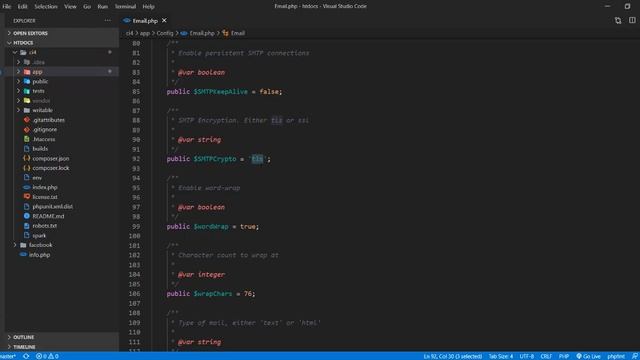The width and height of the screenshot is (640, 360).
Task: Click the tests folder icon
Action: click(27, 91)
